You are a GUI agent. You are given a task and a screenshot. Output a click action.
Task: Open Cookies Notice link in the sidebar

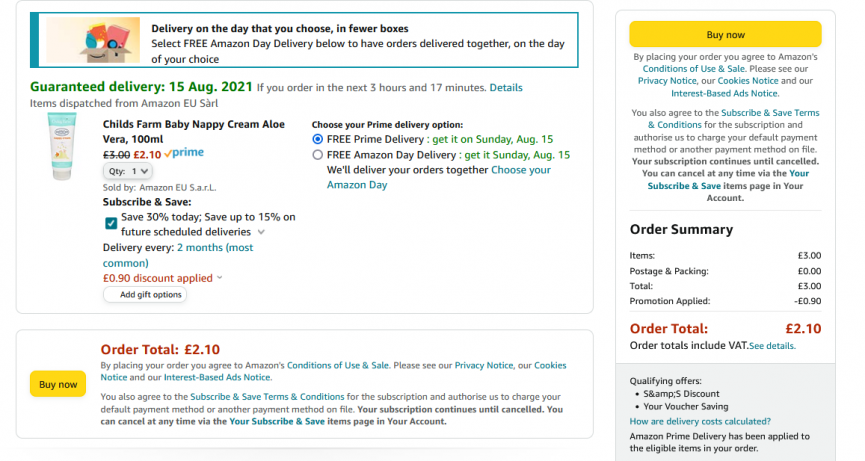click(x=748, y=81)
